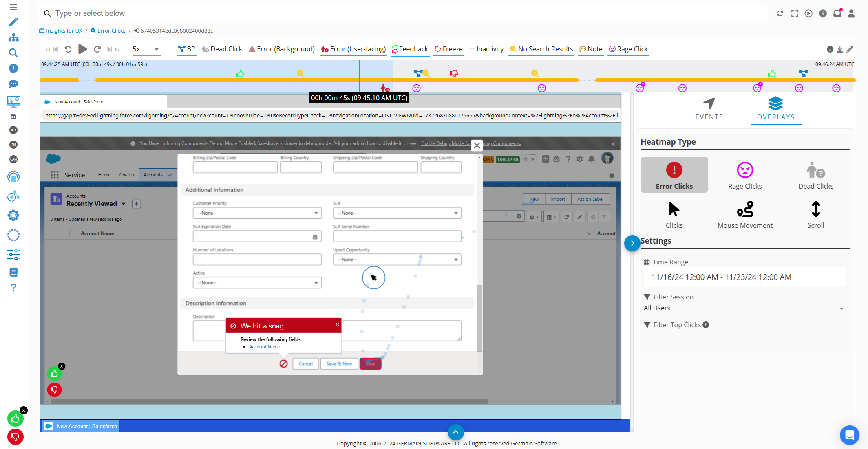Toggle the Dead Click event filter
This screenshot has width=868, height=449.
[x=222, y=49]
